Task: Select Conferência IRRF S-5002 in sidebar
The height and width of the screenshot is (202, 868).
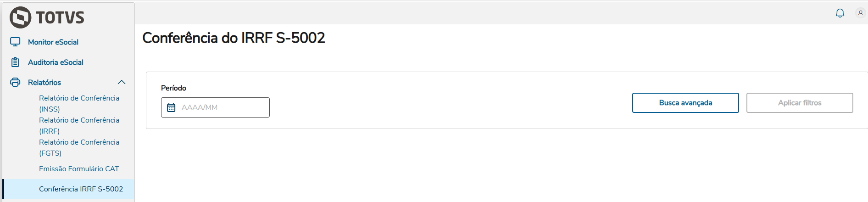Action: point(81,189)
